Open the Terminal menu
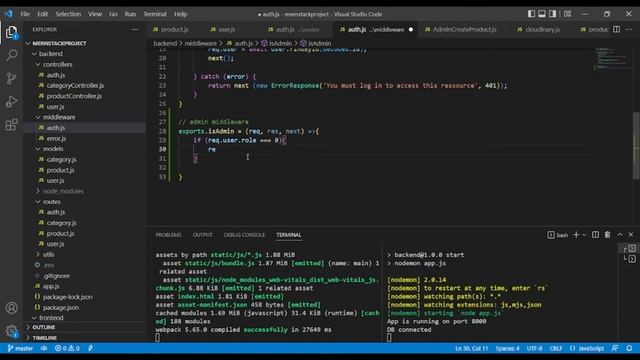This screenshot has height=360, width=640. 155,14
